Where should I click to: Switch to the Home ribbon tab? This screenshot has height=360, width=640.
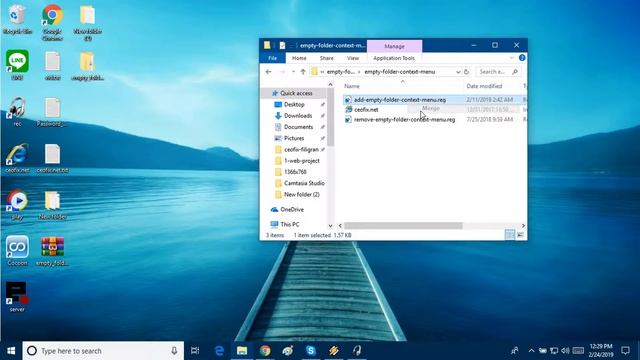coord(299,58)
